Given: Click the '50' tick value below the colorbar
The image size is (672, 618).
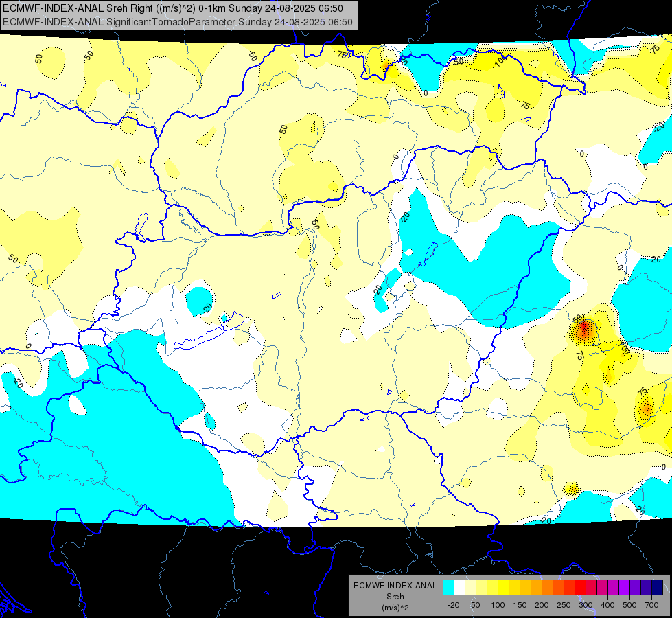Looking at the screenshot, I should [476, 605].
